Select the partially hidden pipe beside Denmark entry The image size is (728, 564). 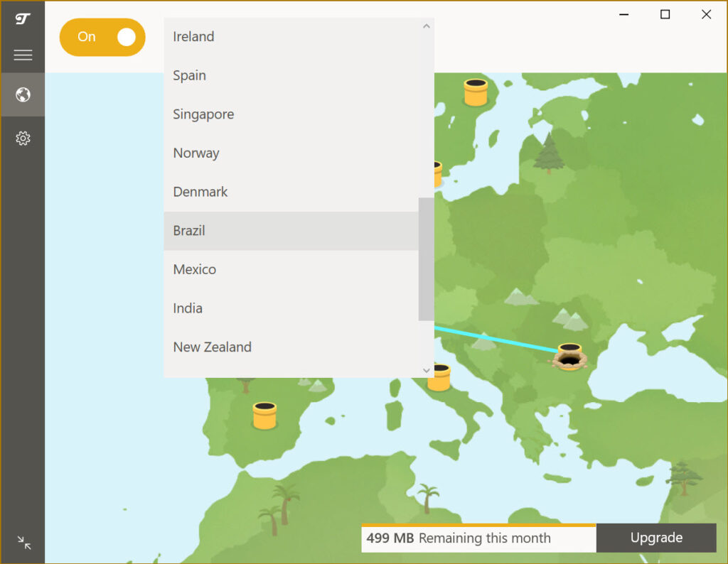click(x=438, y=175)
